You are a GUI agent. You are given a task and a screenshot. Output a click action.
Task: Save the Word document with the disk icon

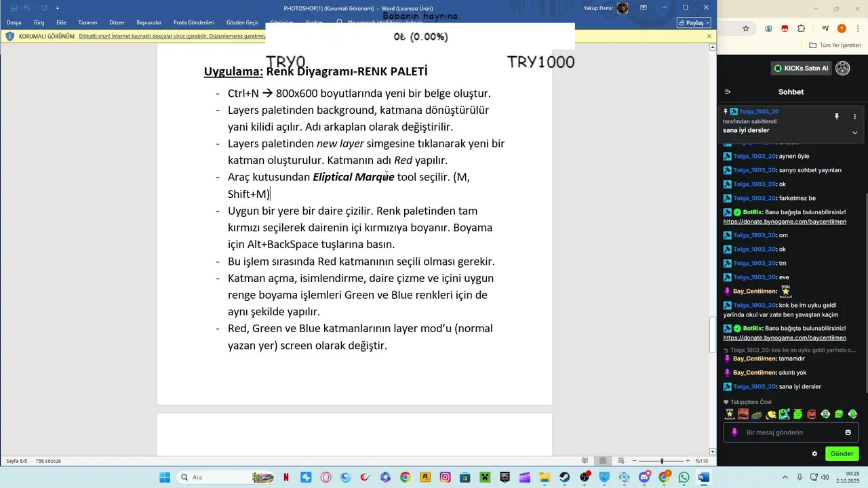(x=14, y=7)
